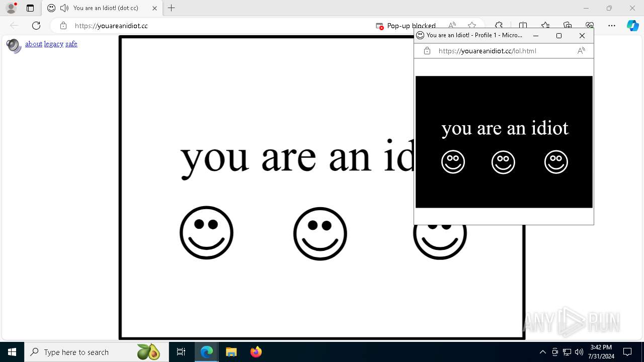The height and width of the screenshot is (362, 644).
Task: Focus the main window address bar URL
Action: (x=111, y=26)
